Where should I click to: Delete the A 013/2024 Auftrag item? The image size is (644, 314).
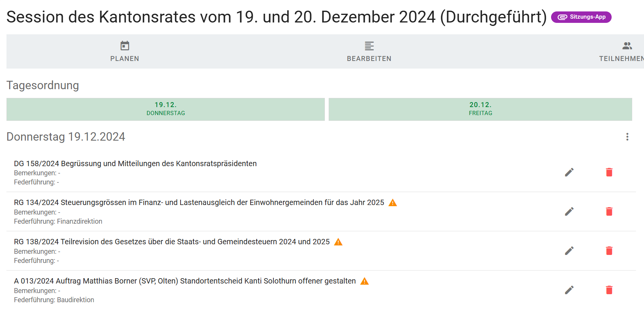point(609,290)
